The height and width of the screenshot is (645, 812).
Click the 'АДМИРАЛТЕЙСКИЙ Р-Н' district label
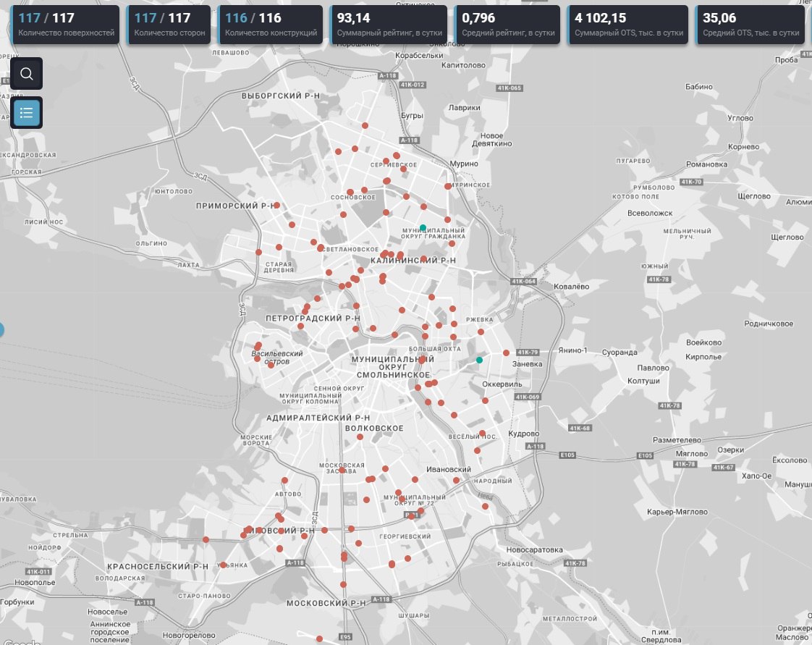pos(318,418)
